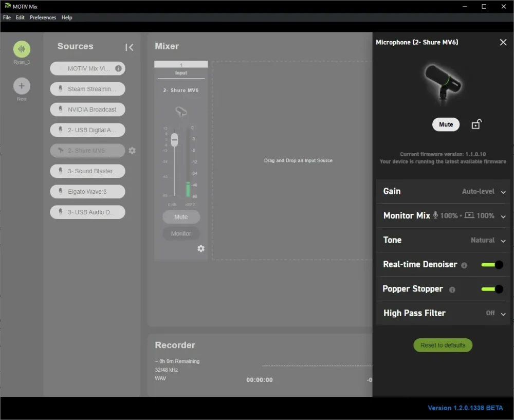Click the microphone icon on Steam Streaming source
Viewport: 514px width, 420px height.
click(60, 89)
